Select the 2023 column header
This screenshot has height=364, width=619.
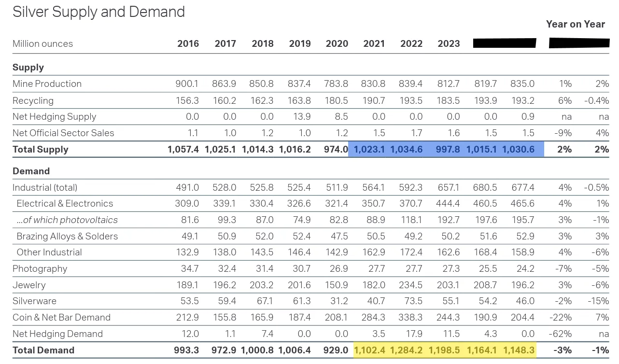click(x=449, y=43)
